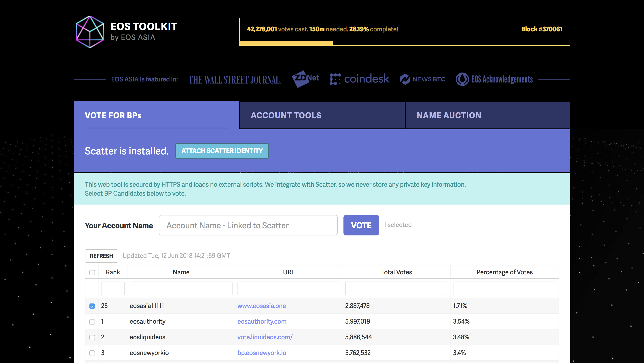Toggle the select-all header checkbox
Viewport: 644px width, 363px height.
coord(92,272)
